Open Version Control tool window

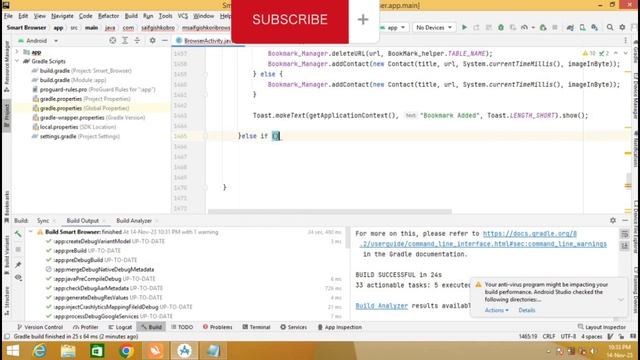[x=40, y=327]
